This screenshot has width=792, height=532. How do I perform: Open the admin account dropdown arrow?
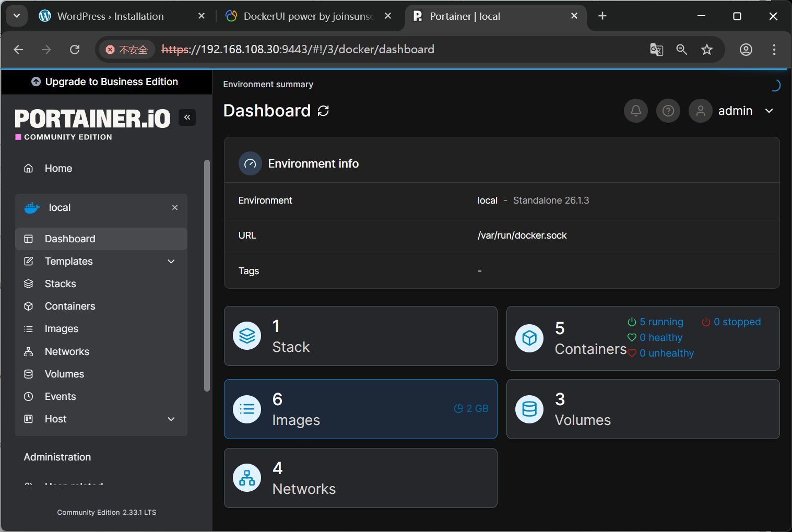point(769,111)
